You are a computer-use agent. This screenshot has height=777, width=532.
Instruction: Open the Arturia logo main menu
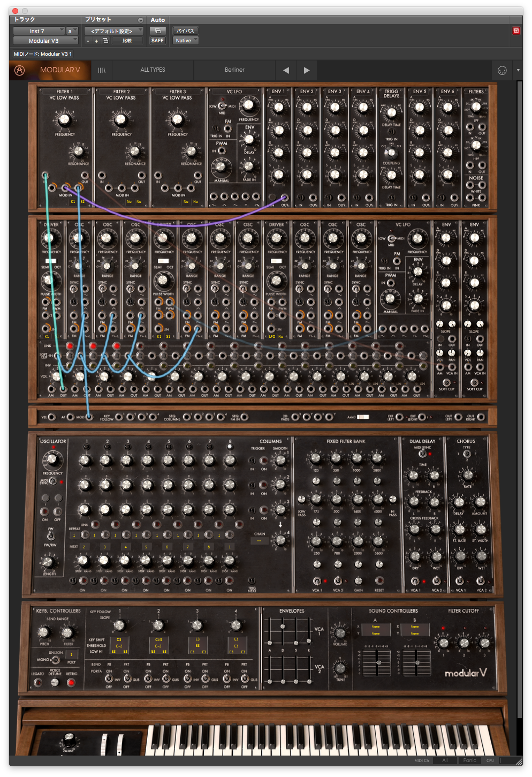(20, 70)
